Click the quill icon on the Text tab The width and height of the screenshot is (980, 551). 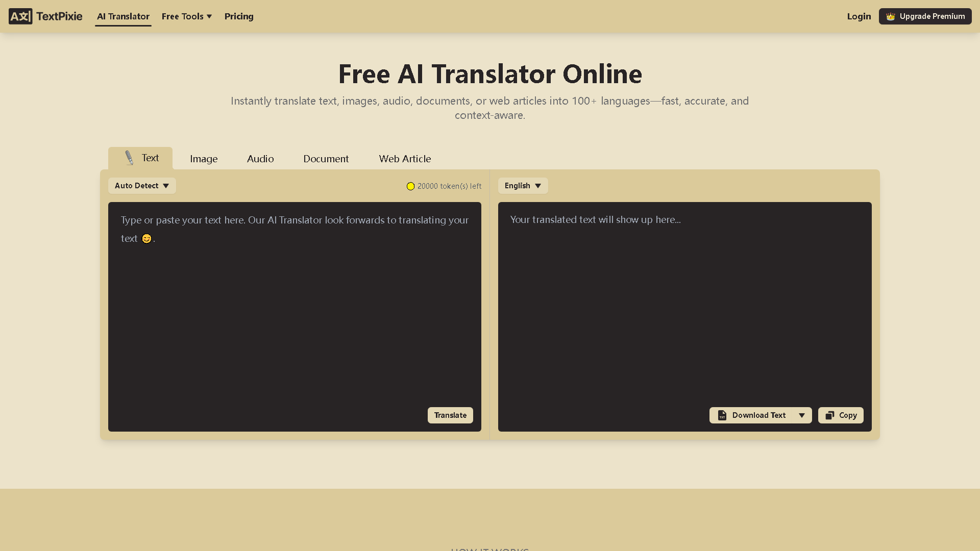[128, 158]
